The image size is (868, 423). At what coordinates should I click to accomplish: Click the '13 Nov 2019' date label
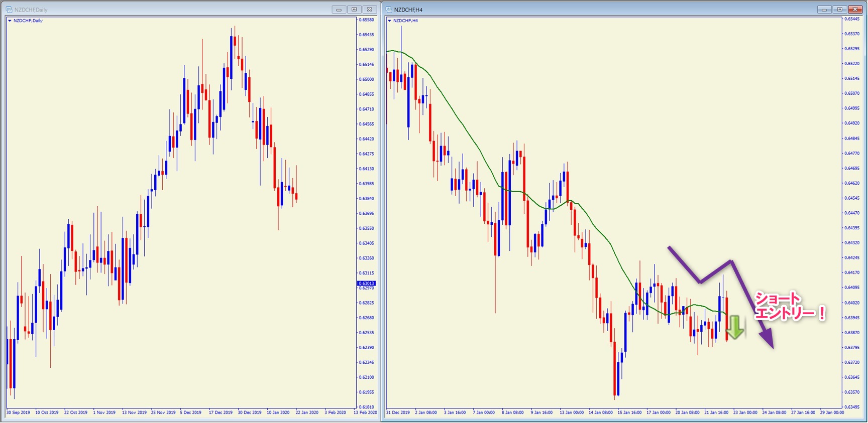click(134, 412)
